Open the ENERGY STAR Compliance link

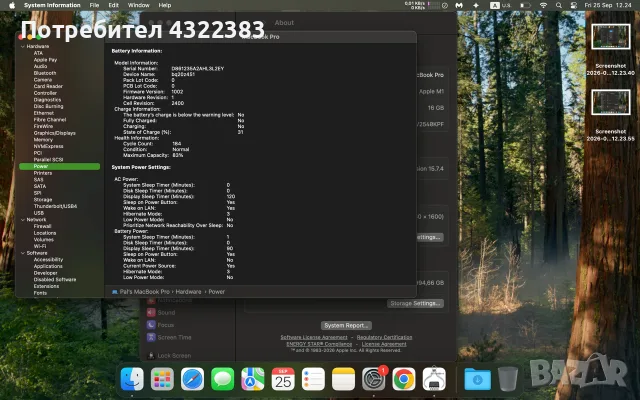[319, 344]
